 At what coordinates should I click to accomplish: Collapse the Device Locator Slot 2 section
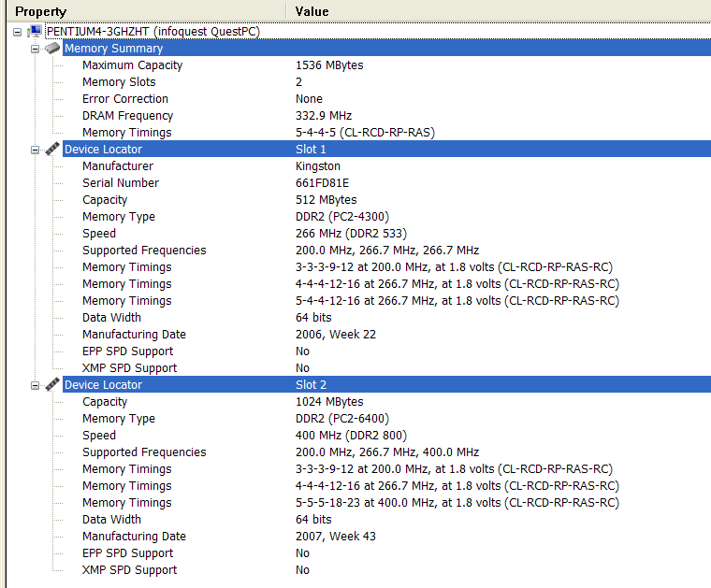click(x=35, y=385)
